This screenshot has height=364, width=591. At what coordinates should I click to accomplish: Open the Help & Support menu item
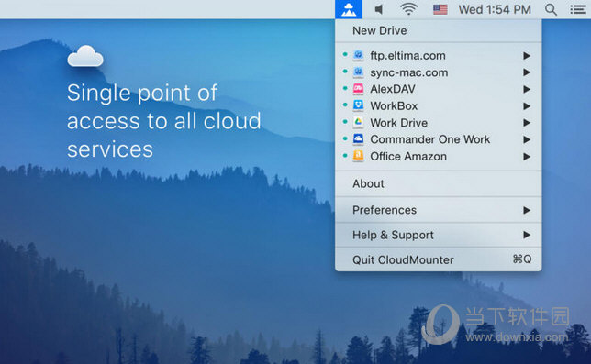pyautogui.click(x=439, y=235)
